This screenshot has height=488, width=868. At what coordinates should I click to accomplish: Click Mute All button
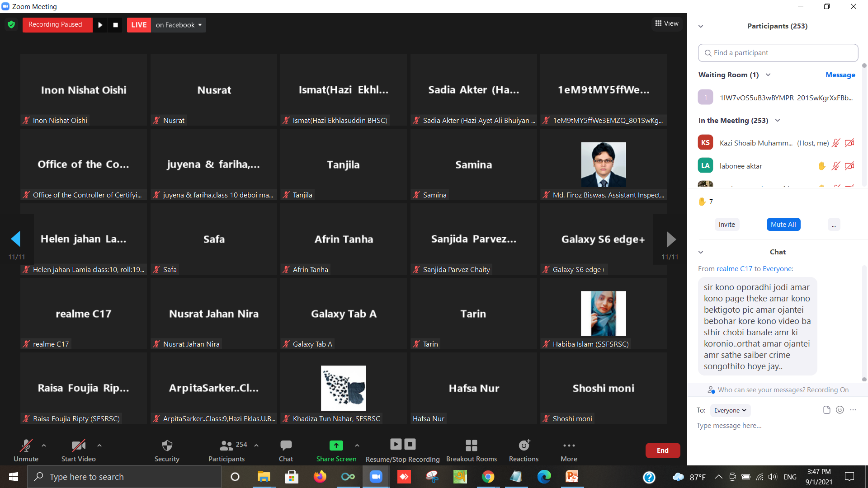[x=783, y=225]
